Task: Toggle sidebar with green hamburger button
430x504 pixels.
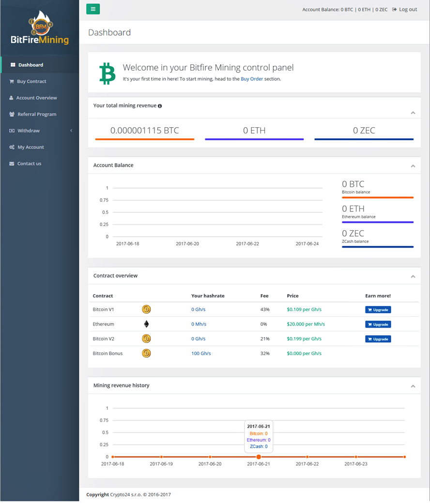Action: click(93, 9)
